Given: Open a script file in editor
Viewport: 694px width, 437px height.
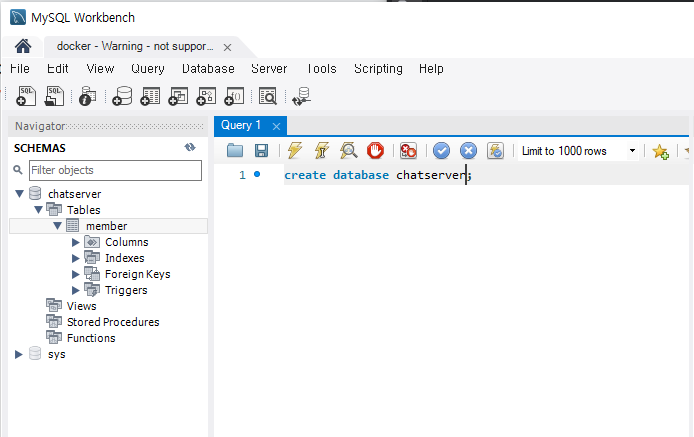Looking at the screenshot, I should coord(235,151).
